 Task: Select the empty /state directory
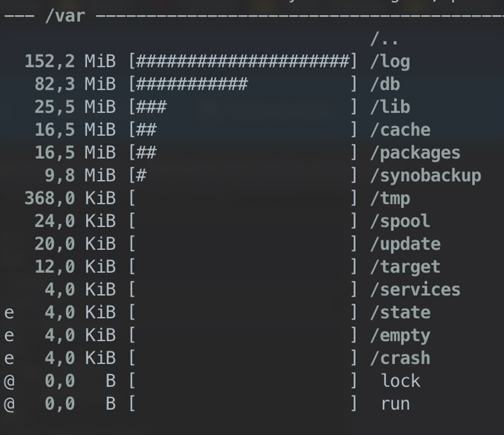(400, 312)
